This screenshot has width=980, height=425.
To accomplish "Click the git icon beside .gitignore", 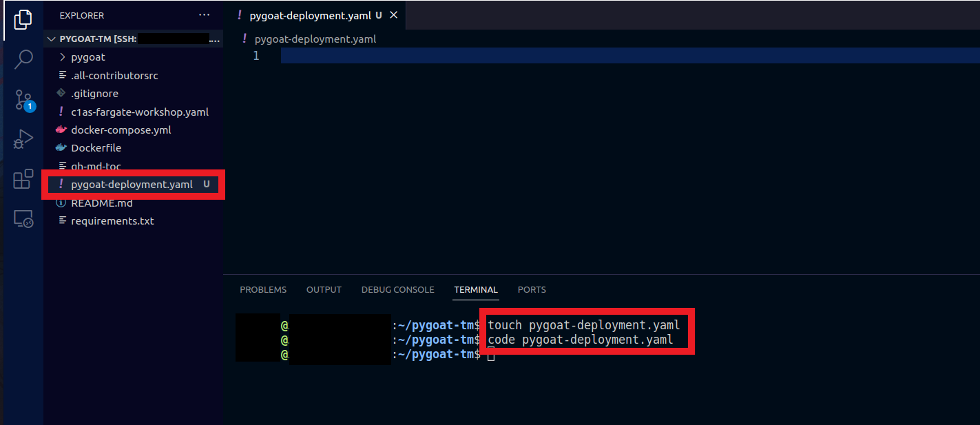I will [62, 93].
